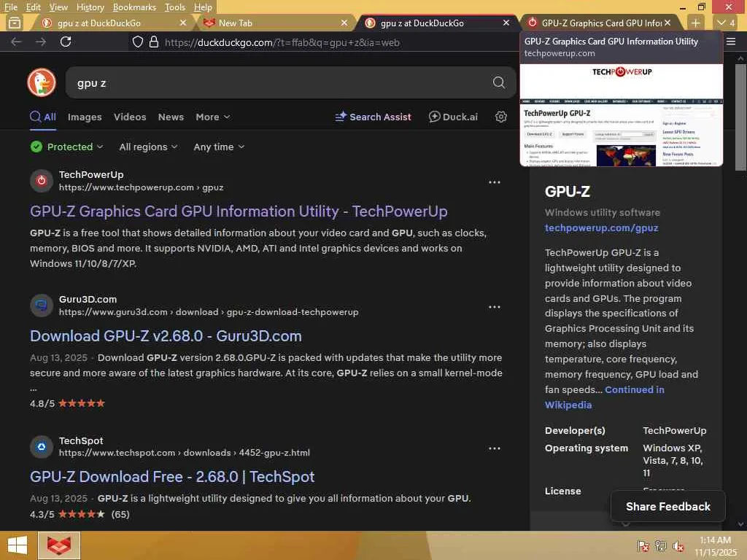747x560 pixels.
Task: Open the hamburger application menu
Action: [731, 42]
